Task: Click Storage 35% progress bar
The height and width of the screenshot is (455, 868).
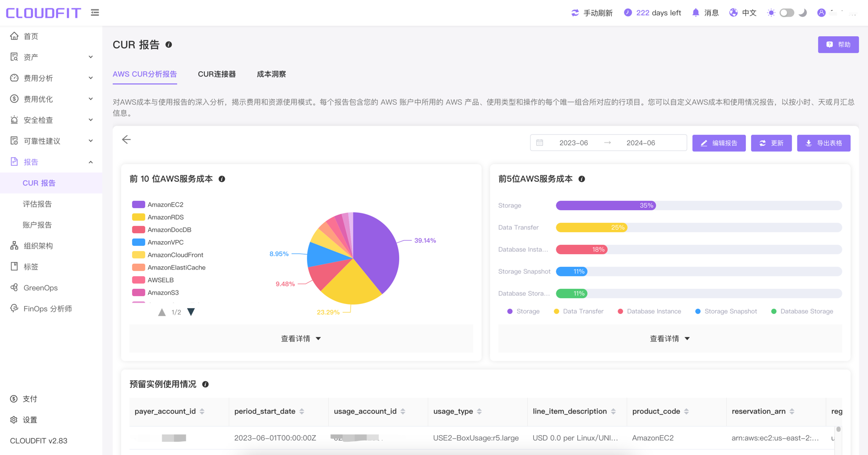Action: pos(606,205)
